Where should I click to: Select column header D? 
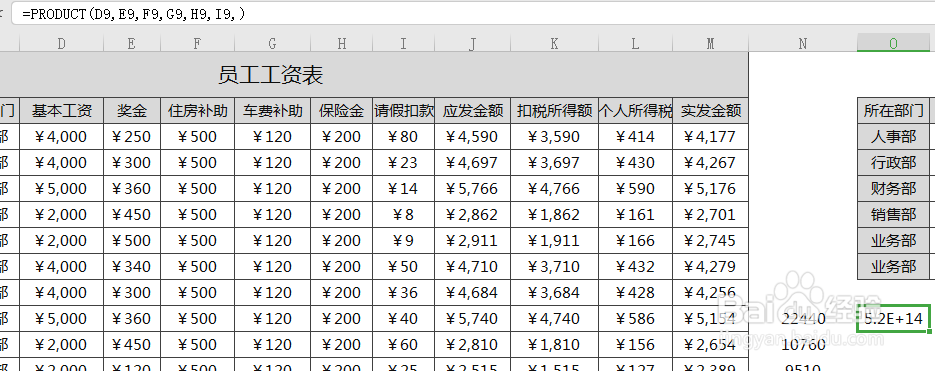click(61, 43)
